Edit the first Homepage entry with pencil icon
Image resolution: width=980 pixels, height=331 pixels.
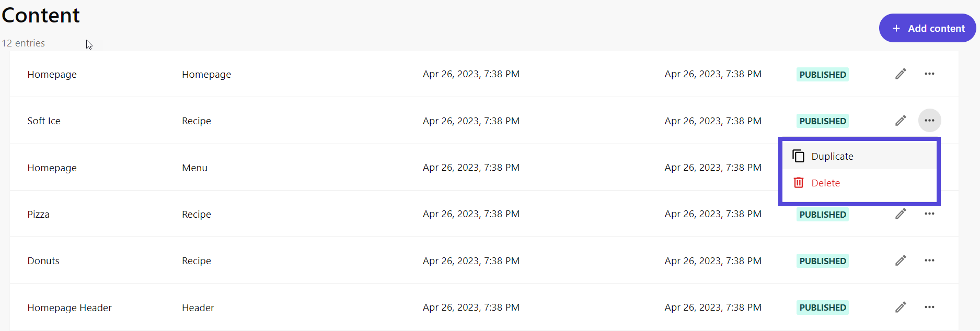point(900,74)
